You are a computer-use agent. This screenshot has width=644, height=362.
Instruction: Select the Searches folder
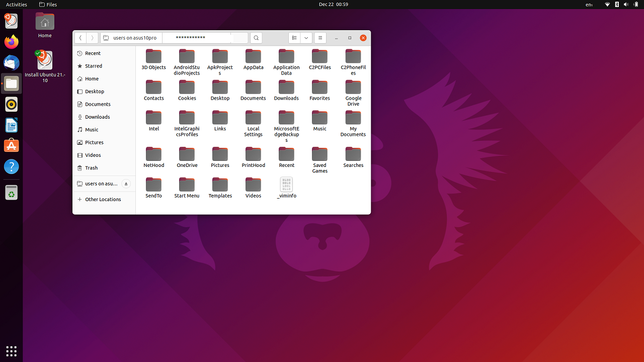pyautogui.click(x=353, y=157)
